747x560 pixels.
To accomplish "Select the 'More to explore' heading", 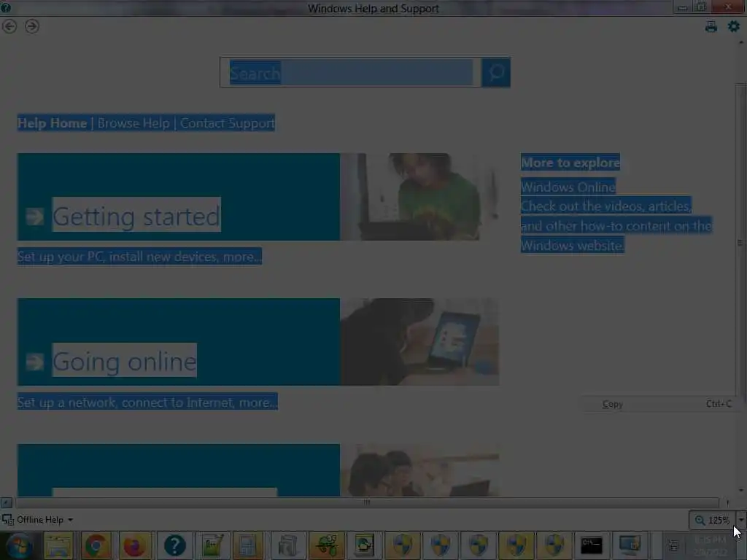I will click(570, 163).
